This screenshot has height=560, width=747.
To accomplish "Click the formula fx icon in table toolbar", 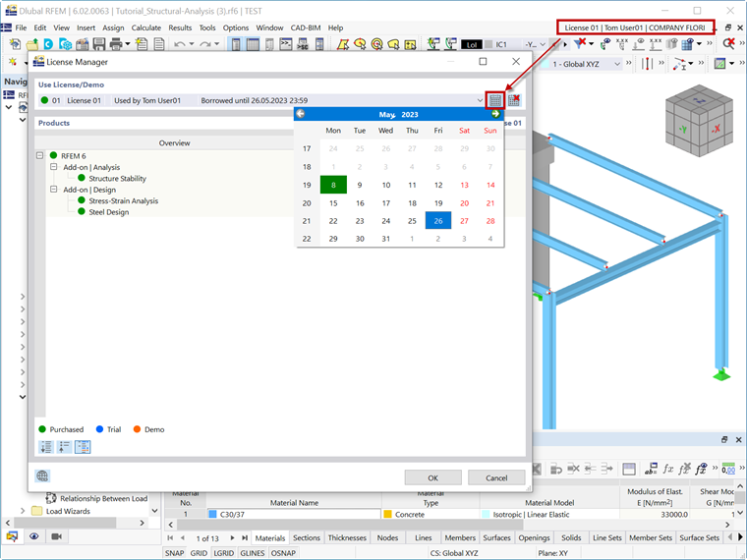I will (668, 469).
